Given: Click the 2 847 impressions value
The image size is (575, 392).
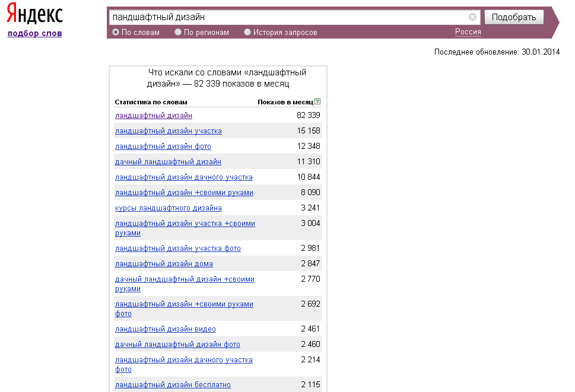Looking at the screenshot, I should (x=310, y=263).
